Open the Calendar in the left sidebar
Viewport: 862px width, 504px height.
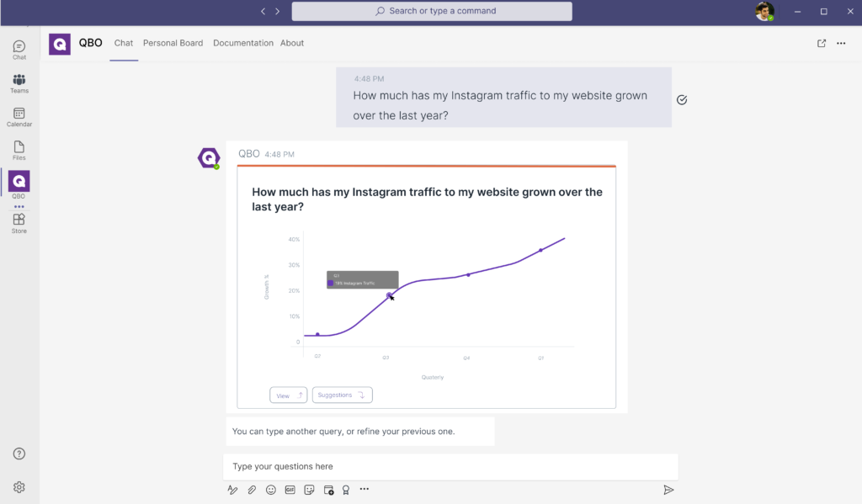(x=19, y=116)
